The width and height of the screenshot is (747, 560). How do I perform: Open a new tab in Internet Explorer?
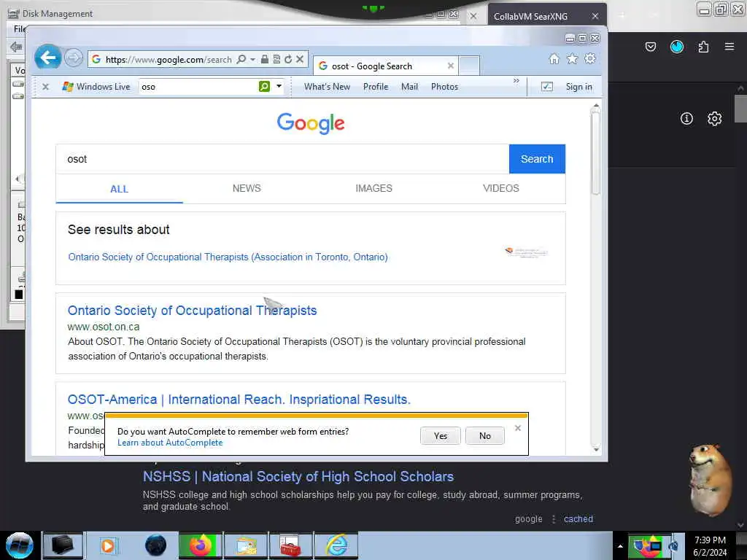(469, 66)
